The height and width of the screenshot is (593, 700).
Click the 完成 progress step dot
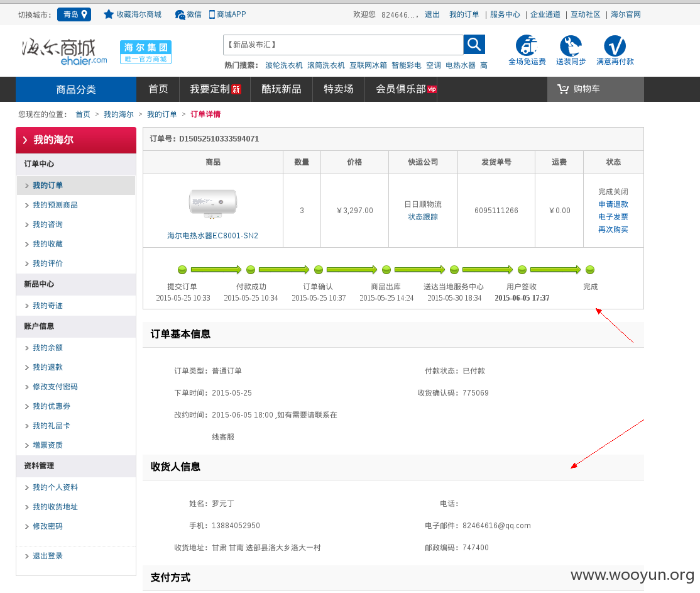pyautogui.click(x=590, y=270)
